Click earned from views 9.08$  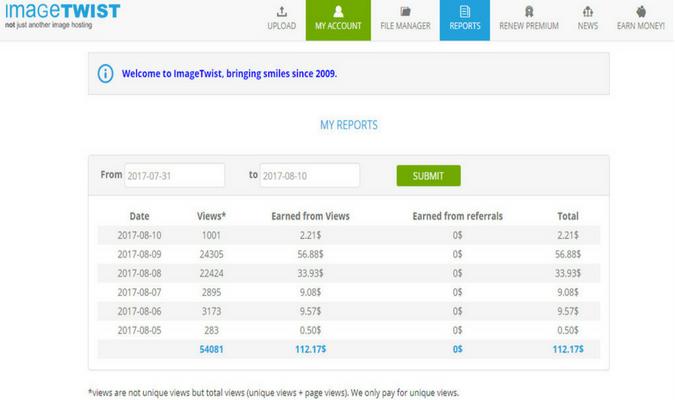[310, 292]
